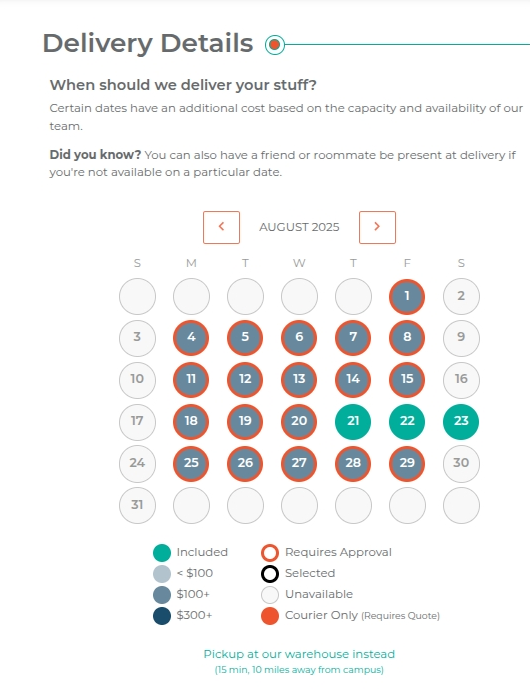The width and height of the screenshot is (530, 693).
Task: Select August 22 included date
Action: click(407, 421)
